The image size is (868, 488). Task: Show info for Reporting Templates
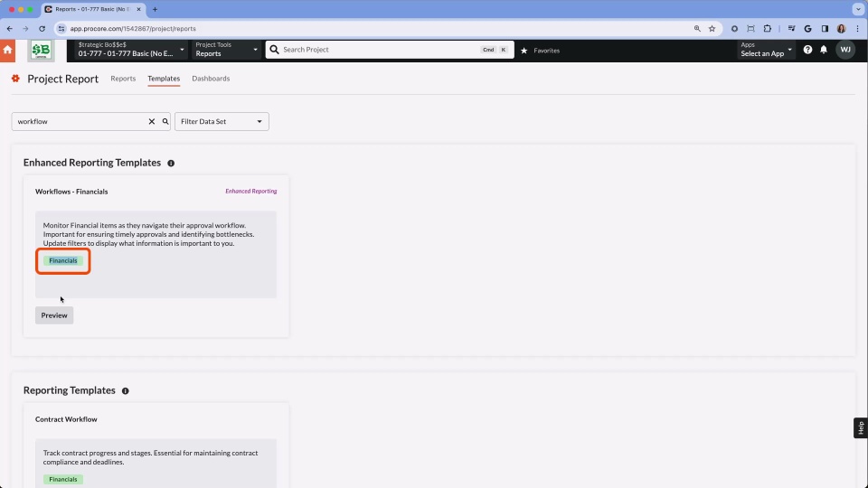pos(126,391)
